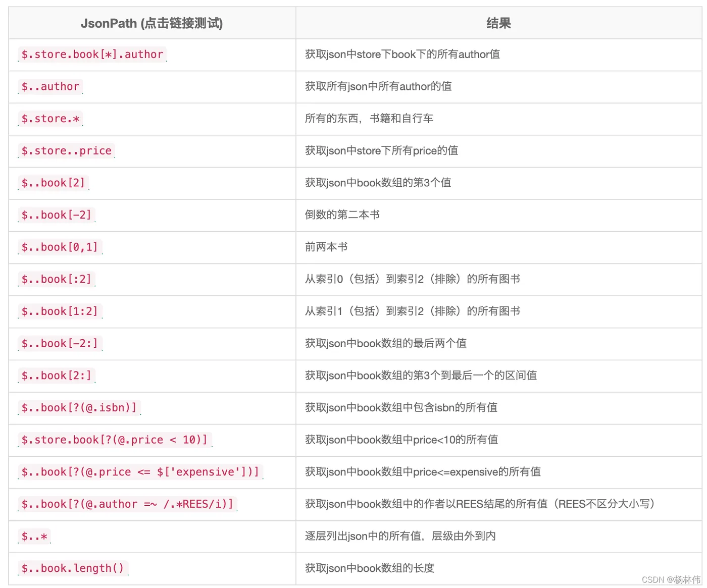Click the JsonPath column header

152,23
